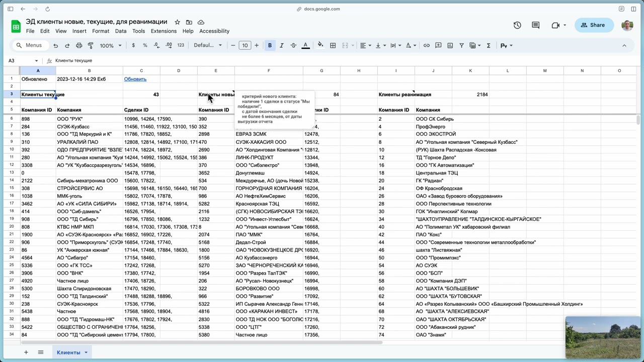The width and height of the screenshot is (644, 362).
Task: Start a Meet call
Action: click(x=558, y=25)
